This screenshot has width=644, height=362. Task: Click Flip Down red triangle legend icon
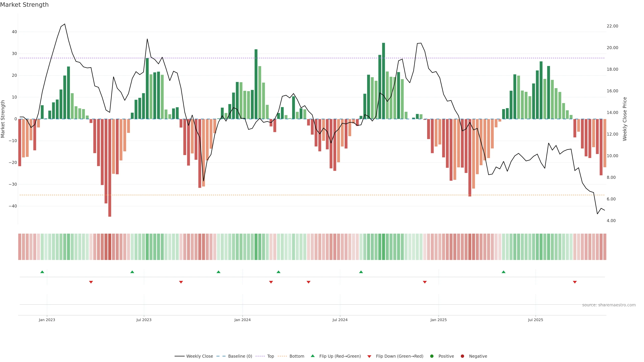369,356
